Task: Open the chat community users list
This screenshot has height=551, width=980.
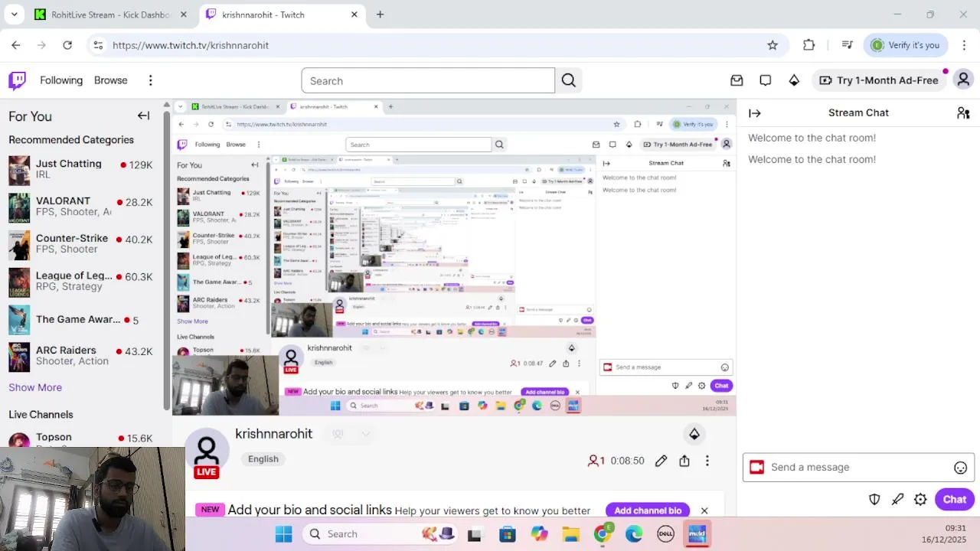Action: 963,113
